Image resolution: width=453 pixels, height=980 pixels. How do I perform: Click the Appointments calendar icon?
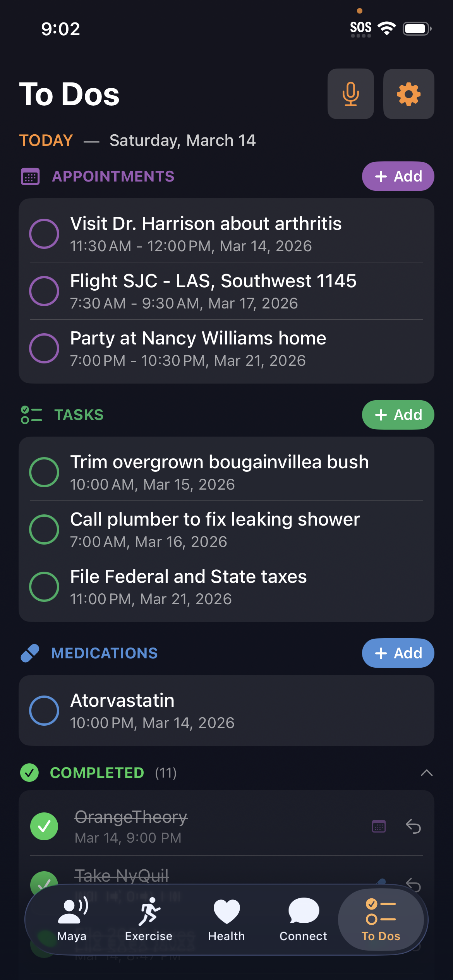(x=30, y=177)
